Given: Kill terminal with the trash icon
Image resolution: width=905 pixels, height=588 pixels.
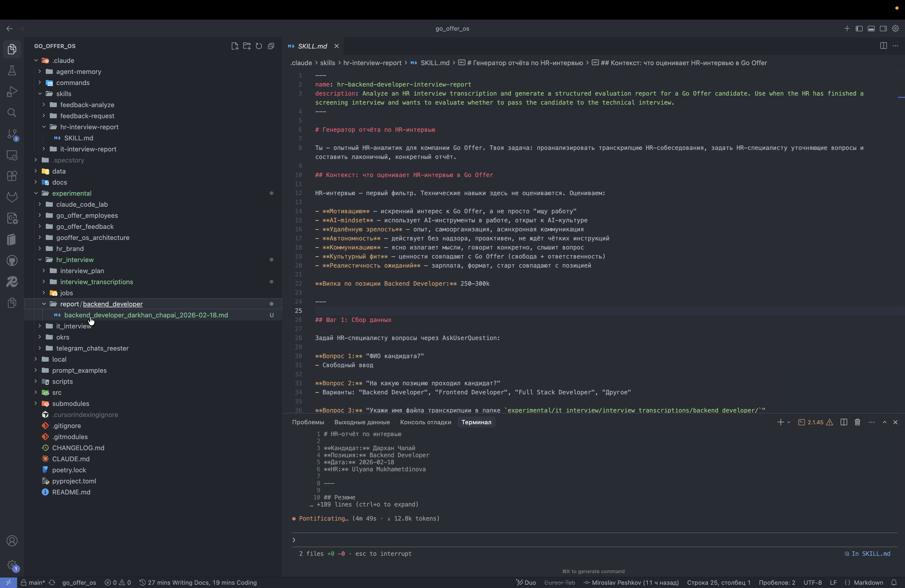Looking at the screenshot, I should 857,422.
